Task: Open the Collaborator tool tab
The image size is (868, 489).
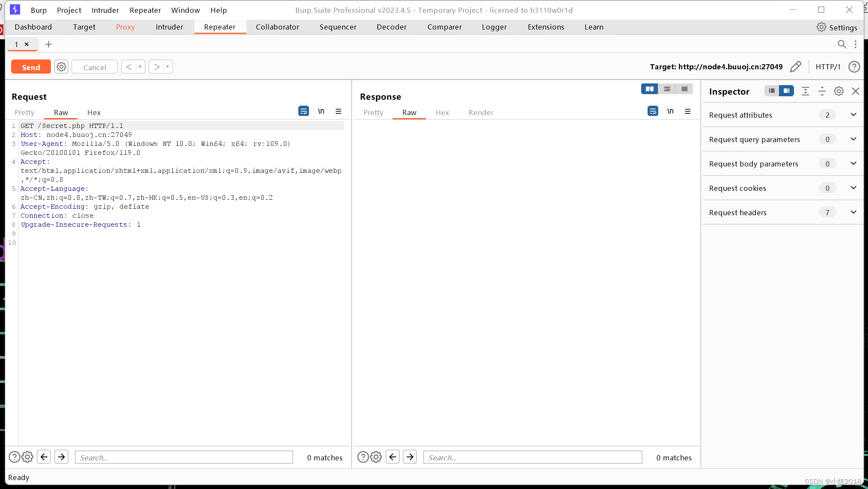Action: pos(277,27)
